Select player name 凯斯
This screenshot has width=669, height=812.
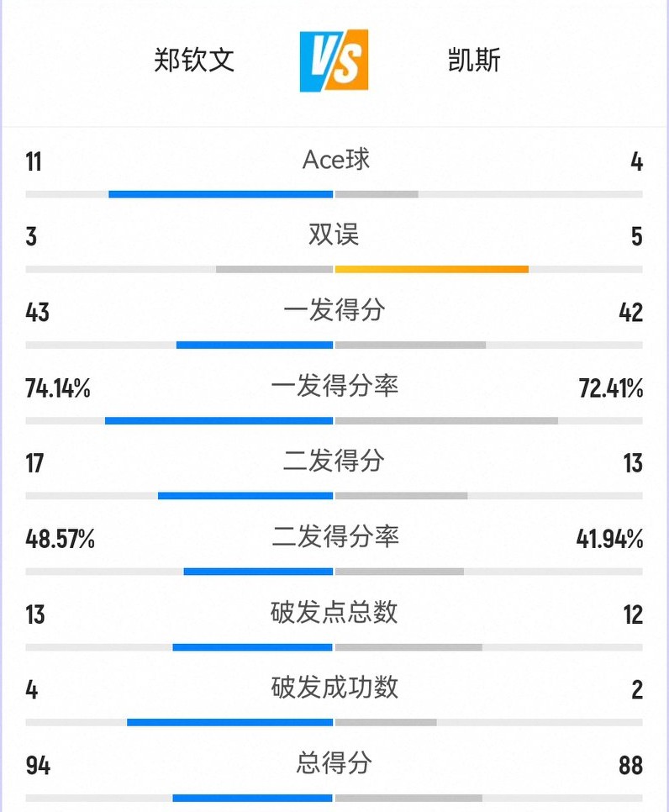(x=474, y=61)
